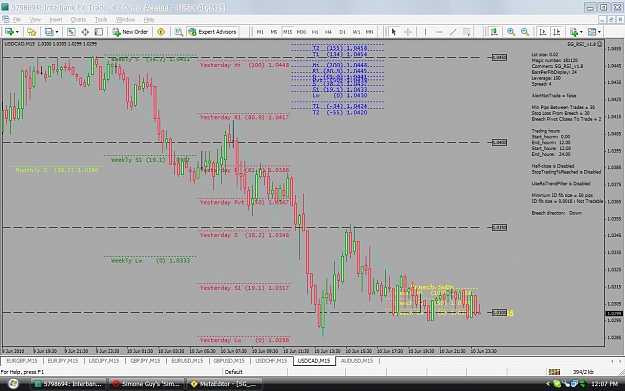
Task: Switch chart to D1 timeframe
Action: click(342, 32)
